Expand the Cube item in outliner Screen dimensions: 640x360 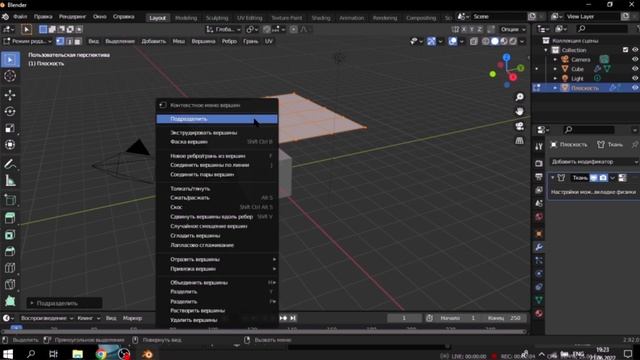click(x=555, y=69)
